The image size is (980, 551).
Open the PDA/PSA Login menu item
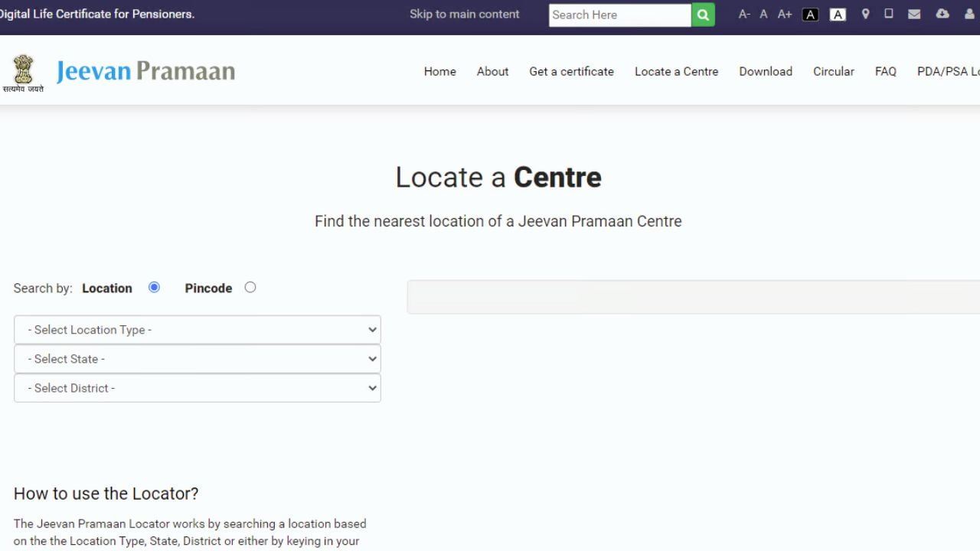[x=949, y=71]
